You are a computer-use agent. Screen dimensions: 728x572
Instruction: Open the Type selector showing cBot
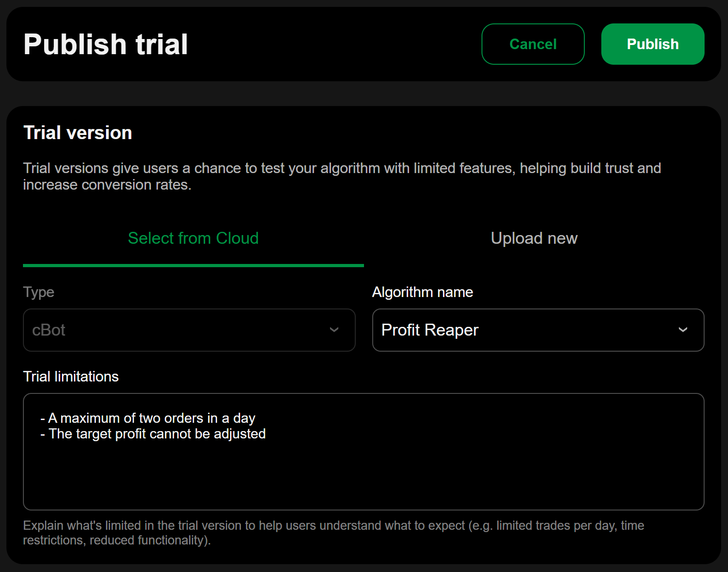(189, 330)
